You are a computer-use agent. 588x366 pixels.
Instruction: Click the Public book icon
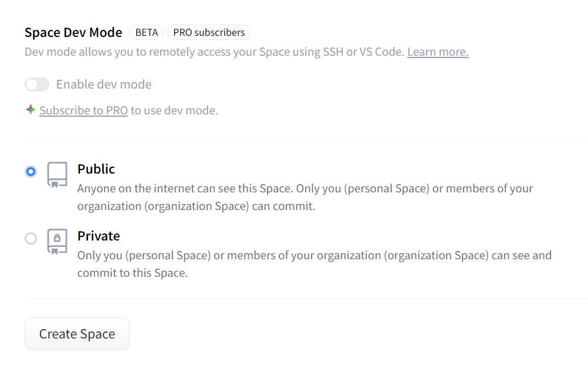(57, 174)
